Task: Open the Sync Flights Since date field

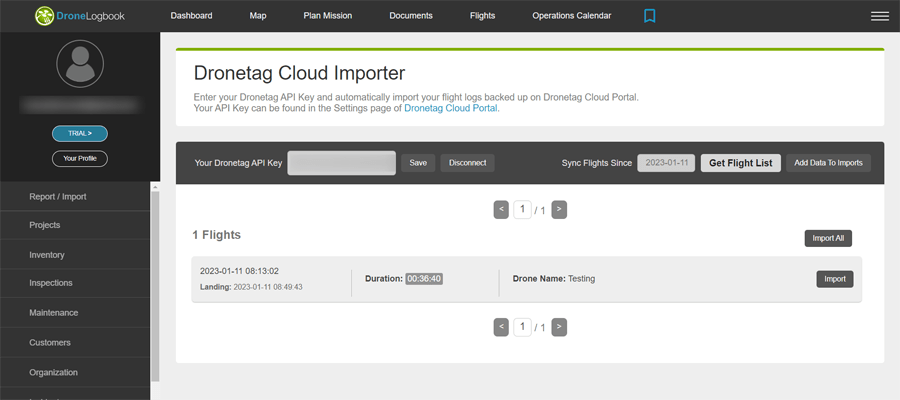Action: click(x=666, y=163)
